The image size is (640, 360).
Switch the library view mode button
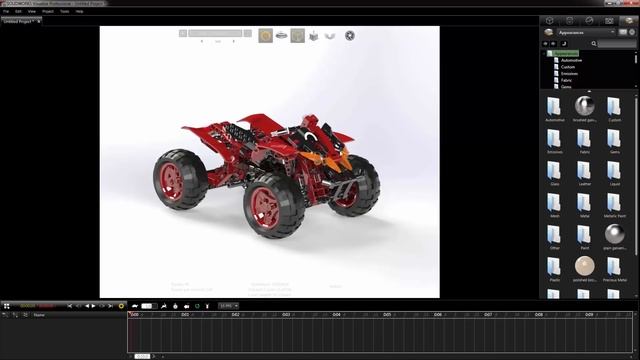[622, 32]
